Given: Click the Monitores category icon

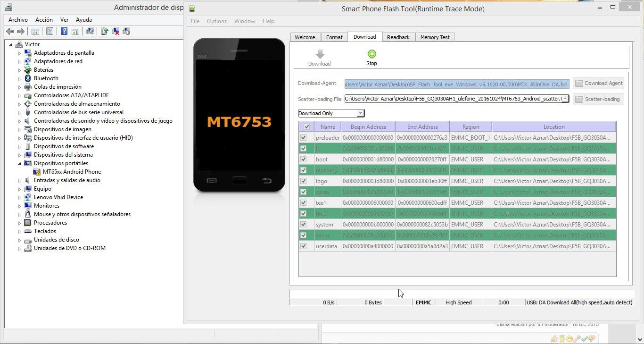Looking at the screenshot, I should 28,206.
